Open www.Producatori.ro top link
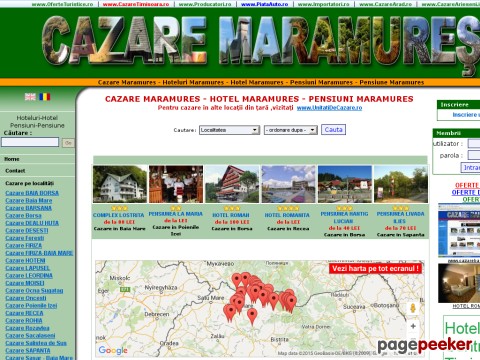This screenshot has height=360, width=480. coord(205,4)
